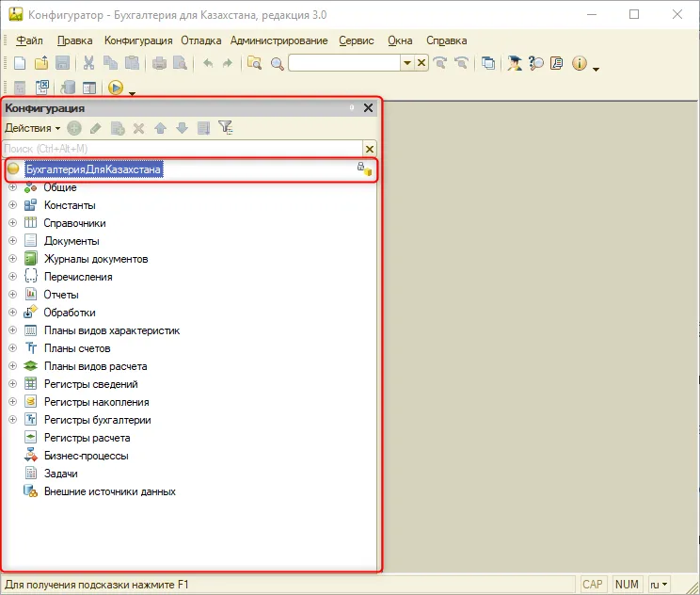Viewport: 700px width, 595px height.
Task: Click the Open file folder icon
Action: (x=41, y=63)
